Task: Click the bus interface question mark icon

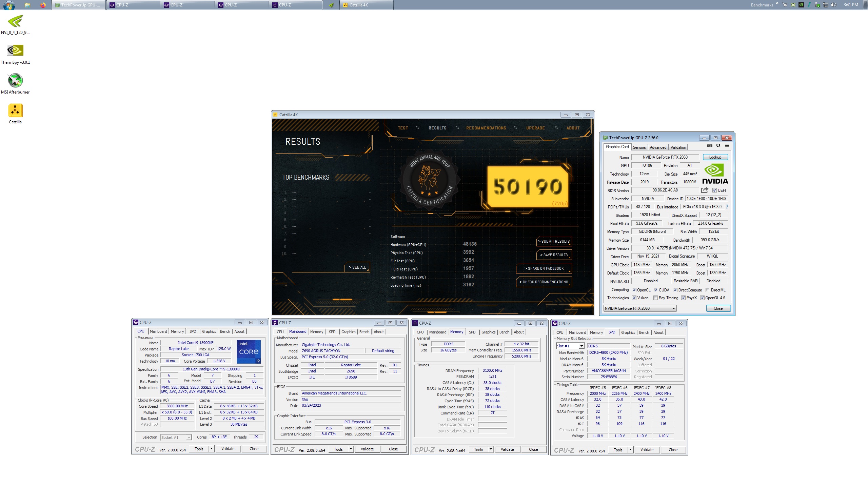Action: tap(727, 207)
